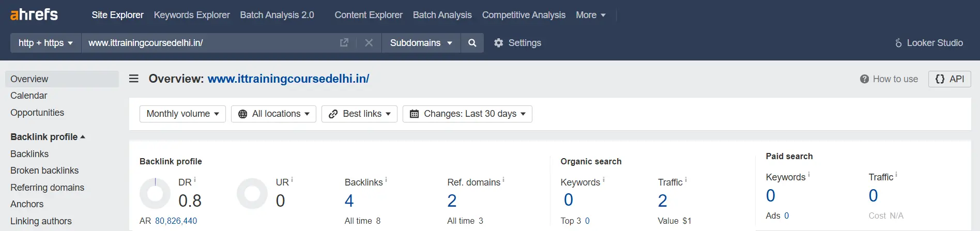
Task: Click the ahrefs logo
Action: (34, 14)
